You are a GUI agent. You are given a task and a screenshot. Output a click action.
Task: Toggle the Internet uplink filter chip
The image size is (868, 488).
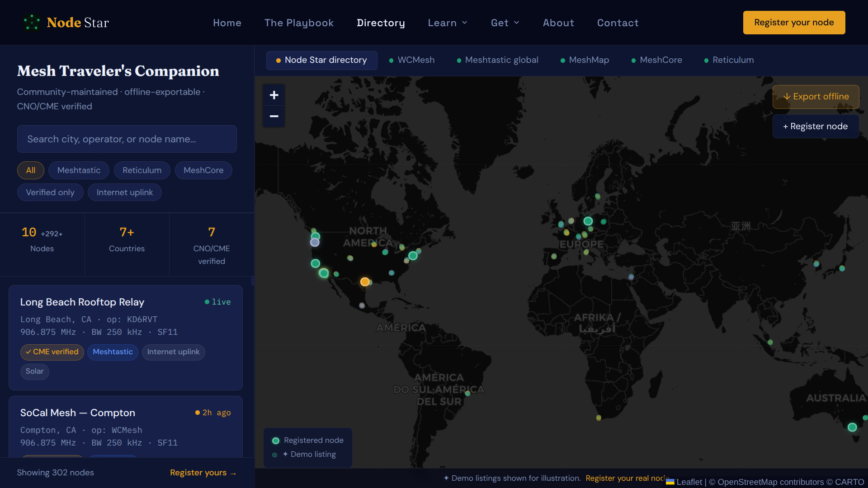coord(125,192)
